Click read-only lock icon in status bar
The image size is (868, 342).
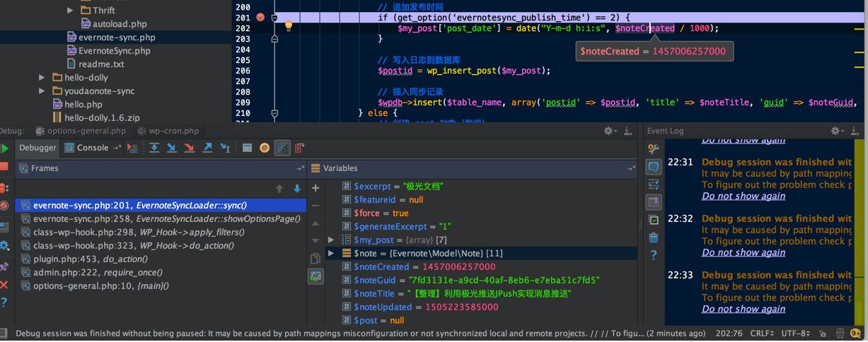point(823,334)
